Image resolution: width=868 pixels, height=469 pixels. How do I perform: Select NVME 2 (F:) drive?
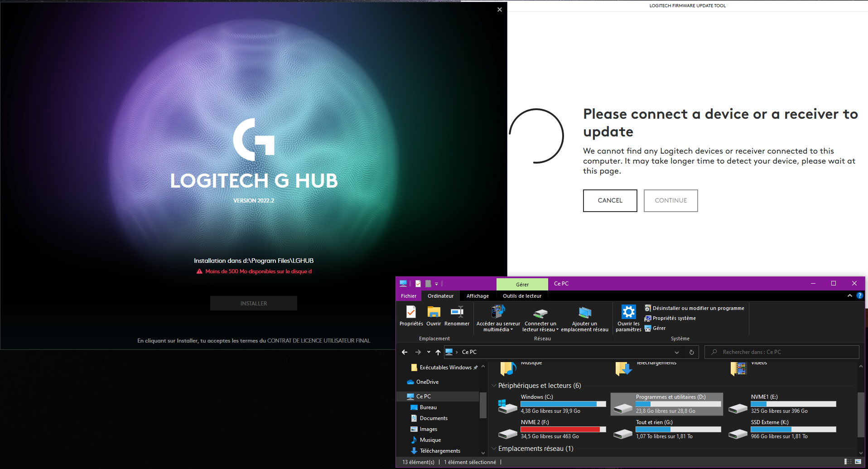click(552, 430)
